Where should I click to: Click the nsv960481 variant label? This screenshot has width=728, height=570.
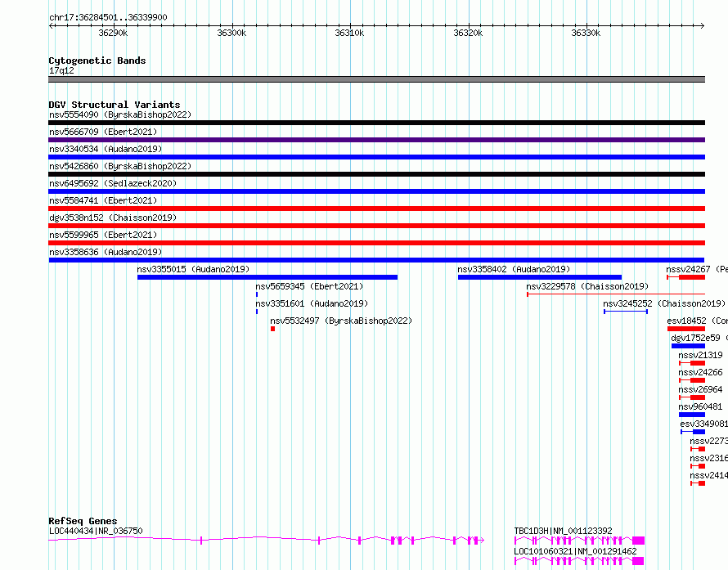(x=700, y=406)
